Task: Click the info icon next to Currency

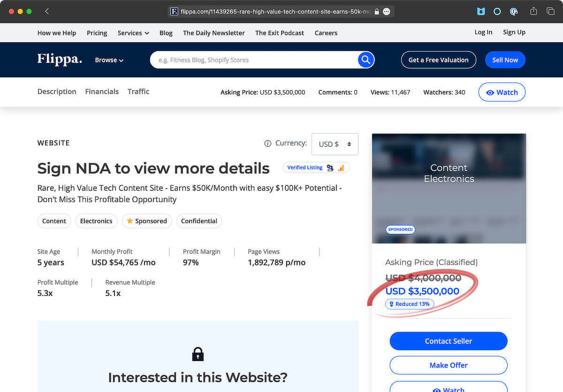Action: (x=267, y=143)
